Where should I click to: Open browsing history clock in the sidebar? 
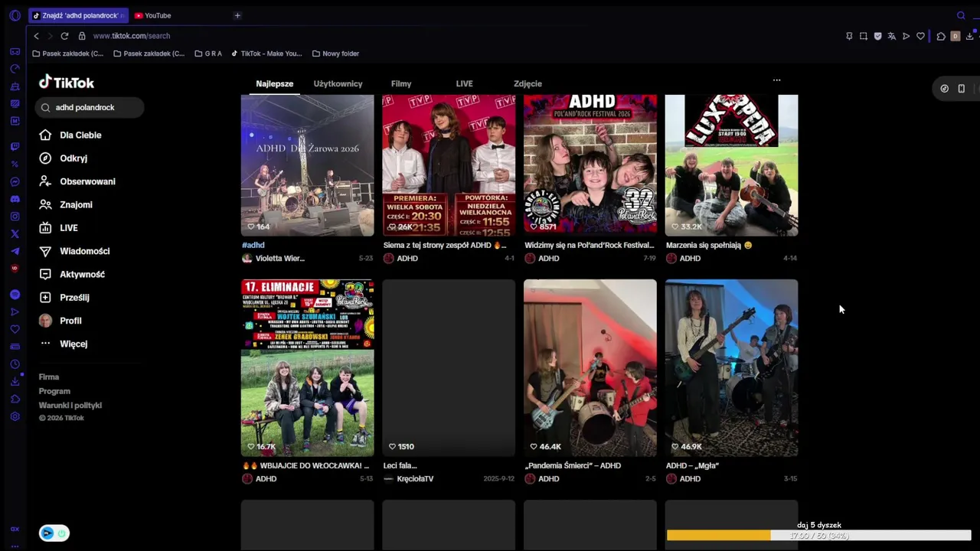pyautogui.click(x=15, y=364)
